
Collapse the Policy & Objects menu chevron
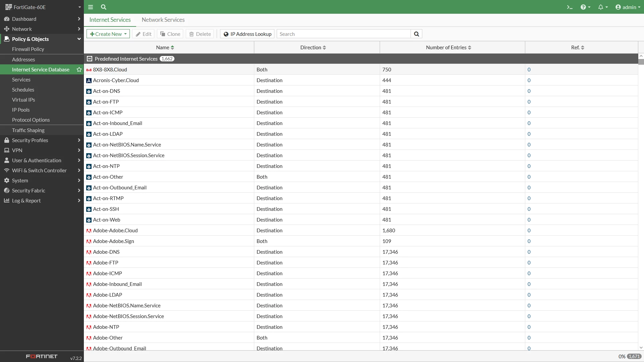pos(79,39)
